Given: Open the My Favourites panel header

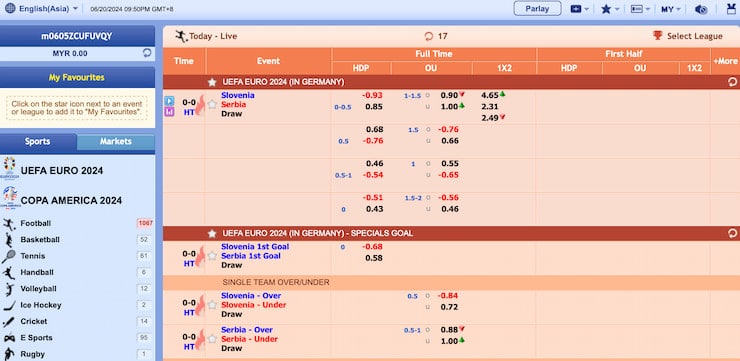Looking at the screenshot, I should (x=77, y=77).
